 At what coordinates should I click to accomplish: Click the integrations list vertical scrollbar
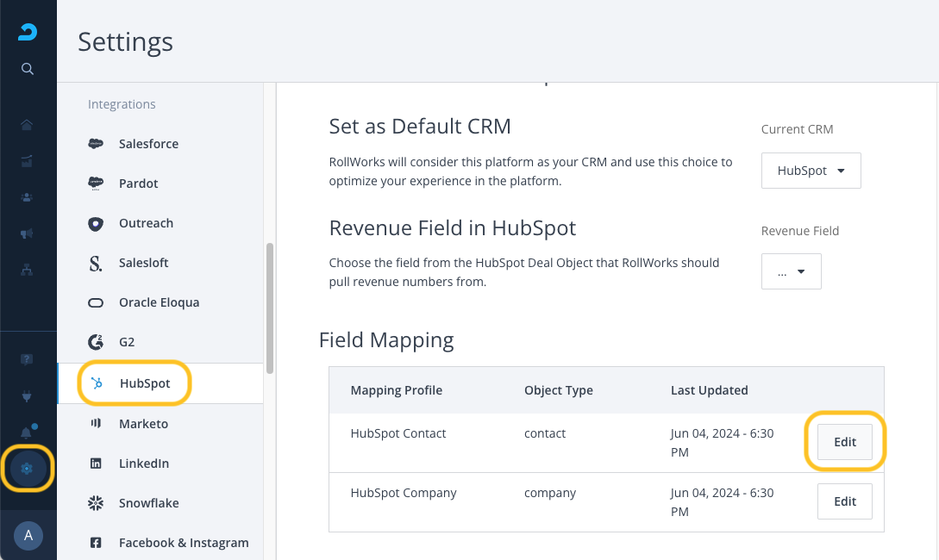click(270, 308)
